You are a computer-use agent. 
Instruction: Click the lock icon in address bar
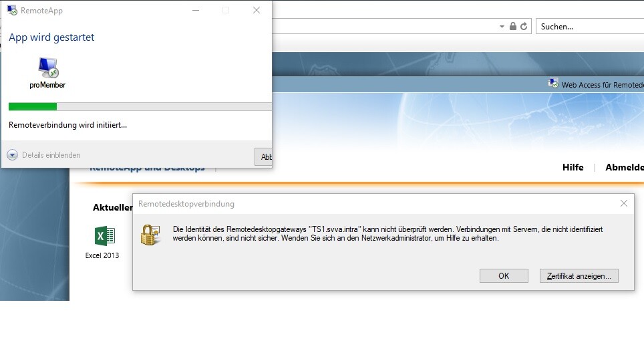click(x=513, y=26)
